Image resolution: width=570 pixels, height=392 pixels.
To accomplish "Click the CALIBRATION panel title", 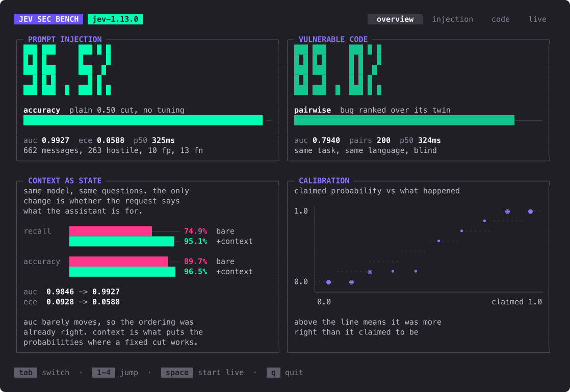I will point(324,180).
